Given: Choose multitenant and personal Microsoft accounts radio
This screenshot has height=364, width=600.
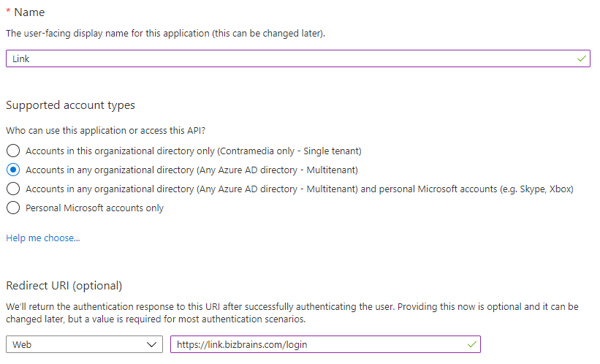Looking at the screenshot, I should coord(12,189).
